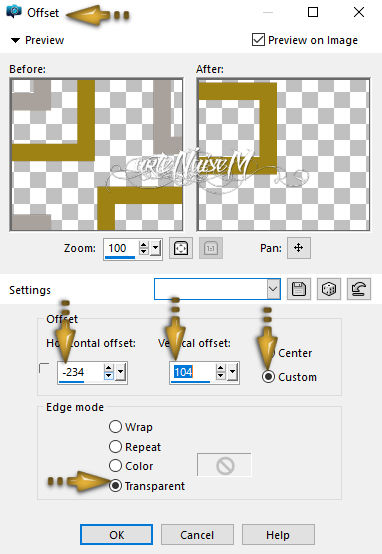
Task: Select the Custom radio button
Action: (269, 377)
